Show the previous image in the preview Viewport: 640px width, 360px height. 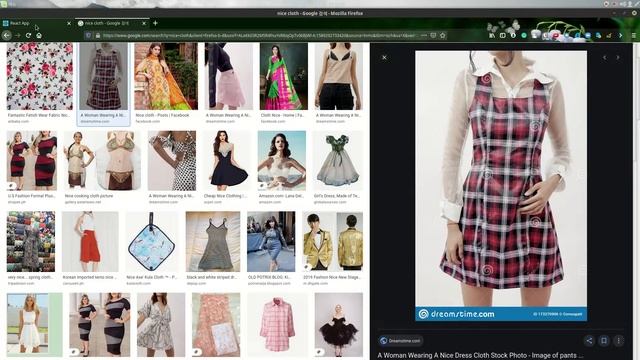(604, 58)
